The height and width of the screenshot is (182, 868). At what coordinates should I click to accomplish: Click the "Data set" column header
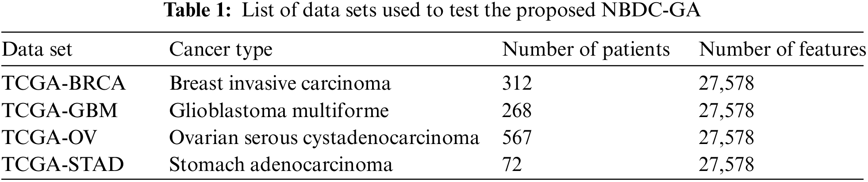click(x=37, y=49)
